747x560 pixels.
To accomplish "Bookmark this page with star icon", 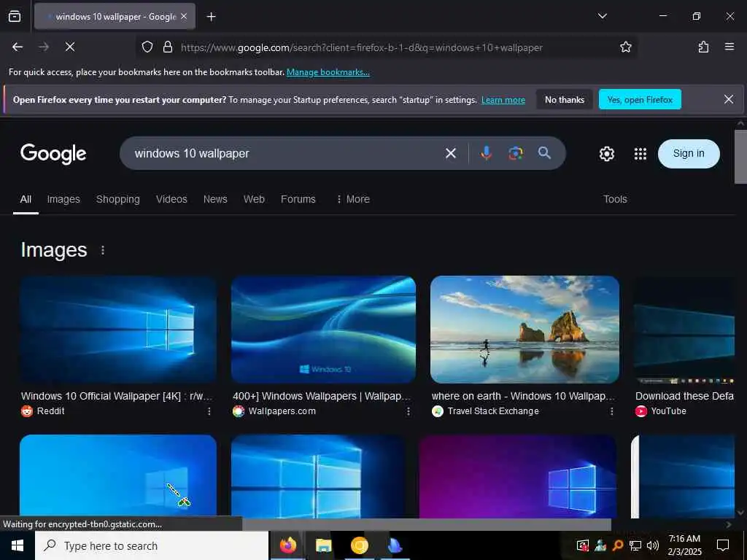I will [x=625, y=47].
